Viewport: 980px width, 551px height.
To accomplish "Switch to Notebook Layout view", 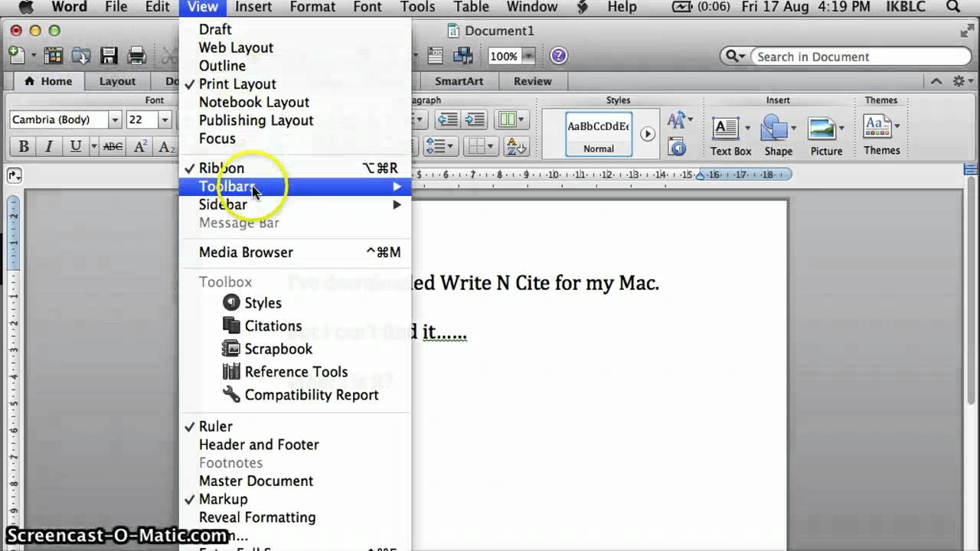I will coord(295,103).
